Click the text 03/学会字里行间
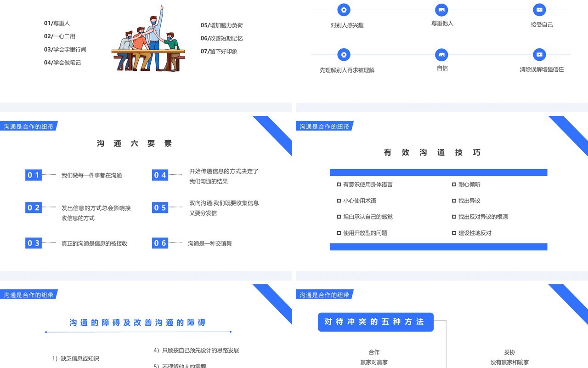Image resolution: width=588 pixels, height=368 pixels. click(x=65, y=49)
